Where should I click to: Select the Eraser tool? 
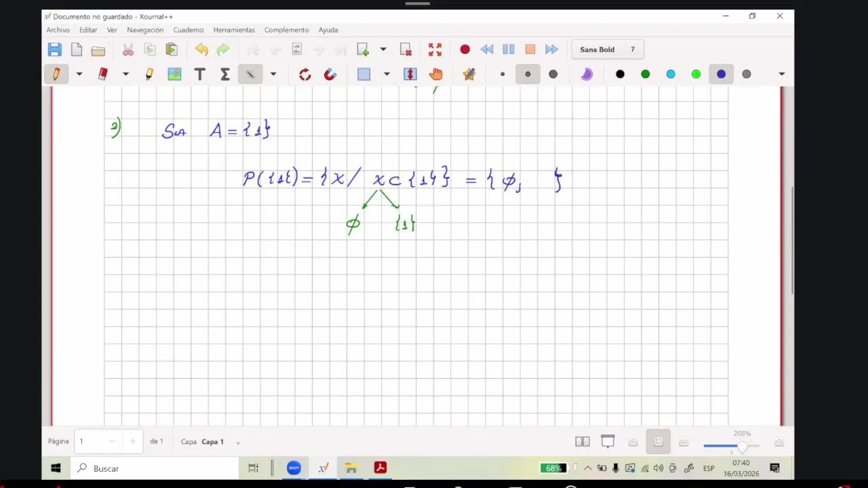pos(102,74)
